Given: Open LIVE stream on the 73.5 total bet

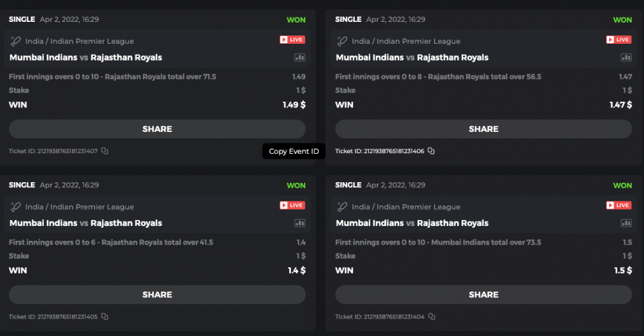Looking at the screenshot, I should tap(619, 205).
